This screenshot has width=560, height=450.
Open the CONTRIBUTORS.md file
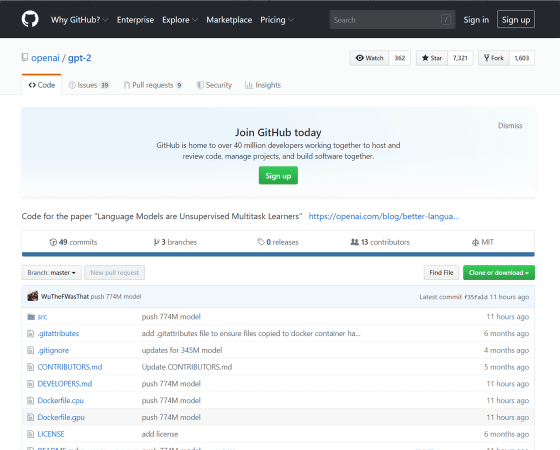tap(70, 367)
